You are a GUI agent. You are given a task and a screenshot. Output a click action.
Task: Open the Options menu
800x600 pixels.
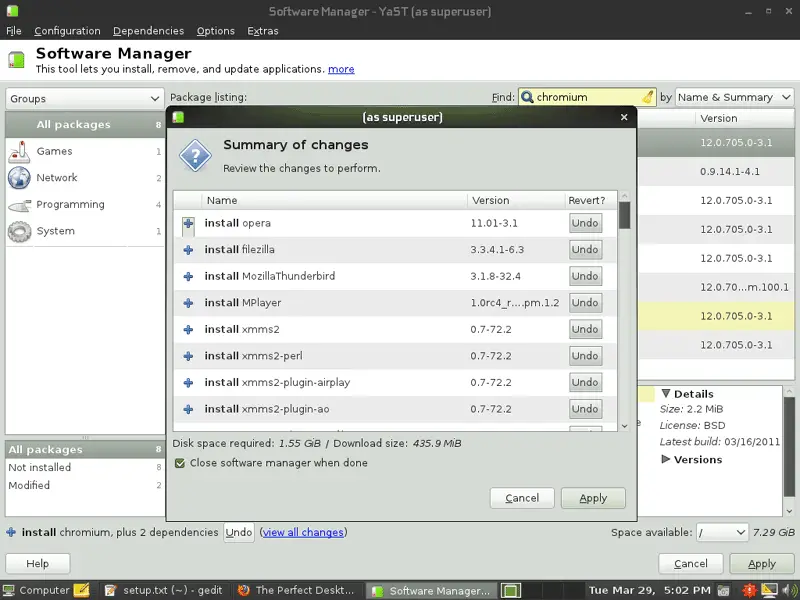point(216,31)
